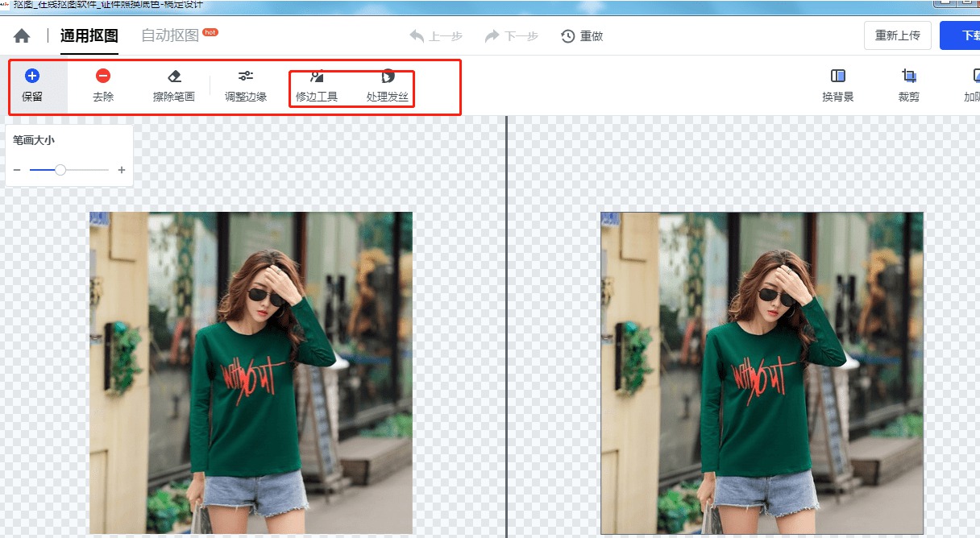Choose the 擦除笔画 eraser tool
Viewport: 980px width, 538px height.
coord(174,85)
